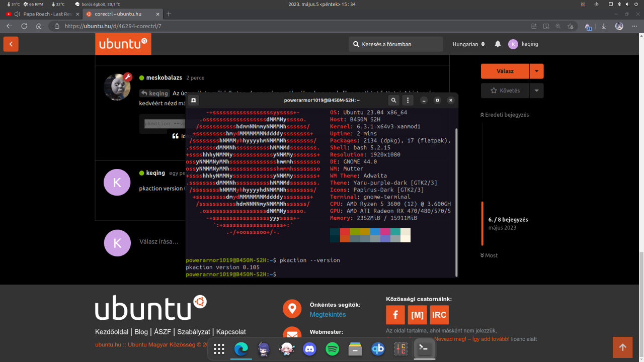Open the Matrix [M] community channel
Viewport: 644px width, 362px height.
[417, 315]
